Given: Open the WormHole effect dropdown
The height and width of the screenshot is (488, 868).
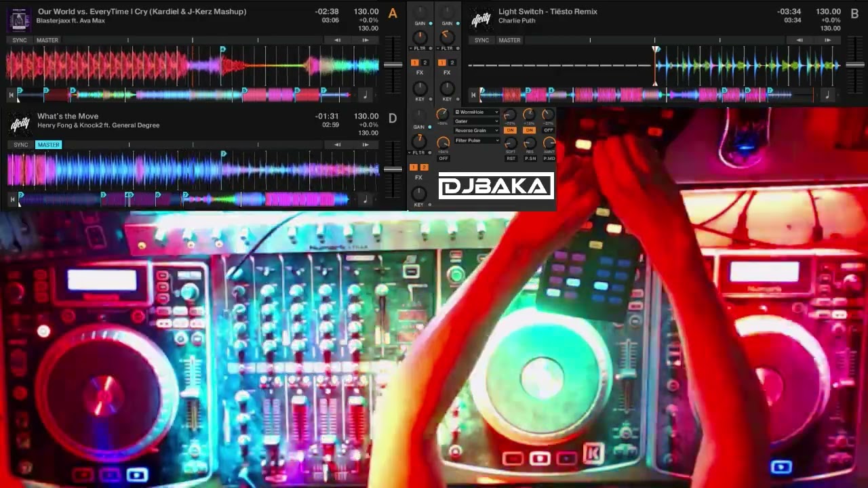Looking at the screenshot, I should (x=476, y=112).
